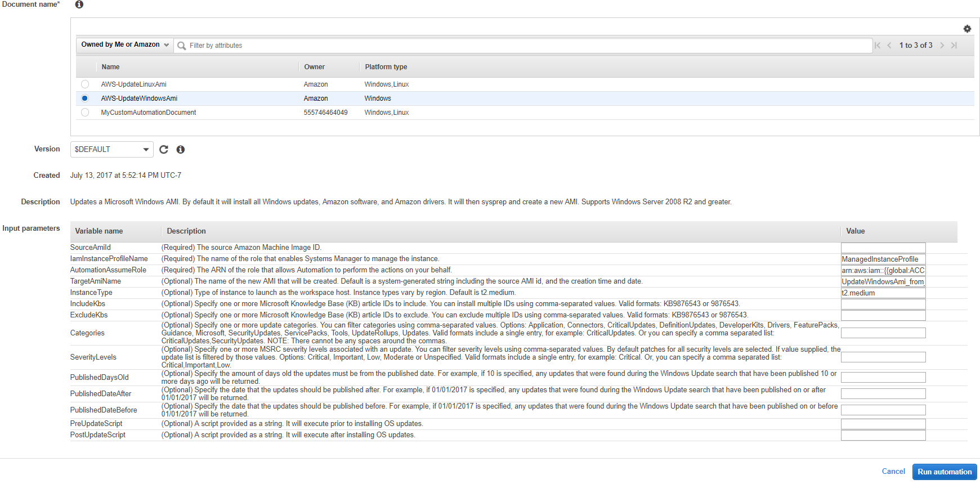Click the TargetAmiName variable name
The width and height of the screenshot is (980, 484).
pyautogui.click(x=96, y=281)
